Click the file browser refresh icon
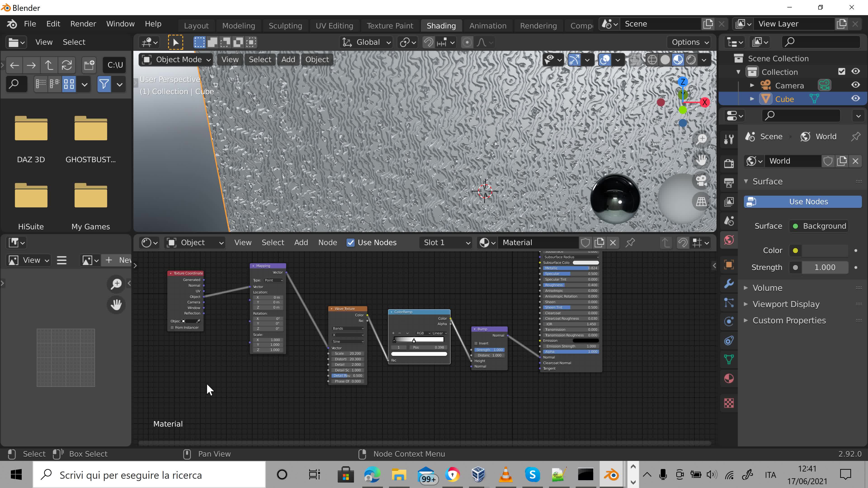Screen dimensions: 868x488 tap(67, 65)
